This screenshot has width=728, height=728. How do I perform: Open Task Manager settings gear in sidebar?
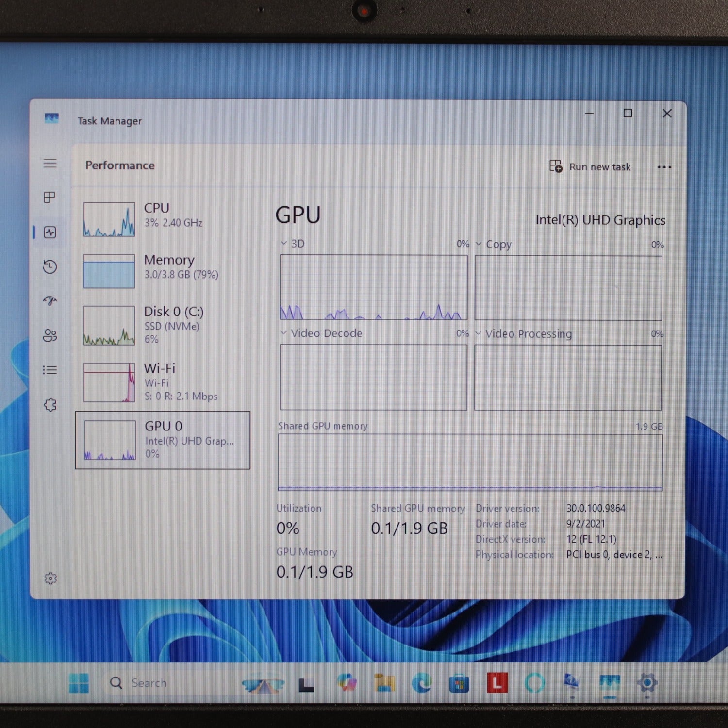[x=50, y=578]
